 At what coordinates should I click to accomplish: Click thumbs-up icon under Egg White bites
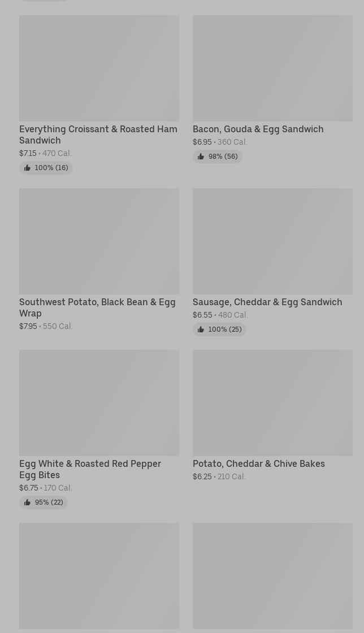27,502
